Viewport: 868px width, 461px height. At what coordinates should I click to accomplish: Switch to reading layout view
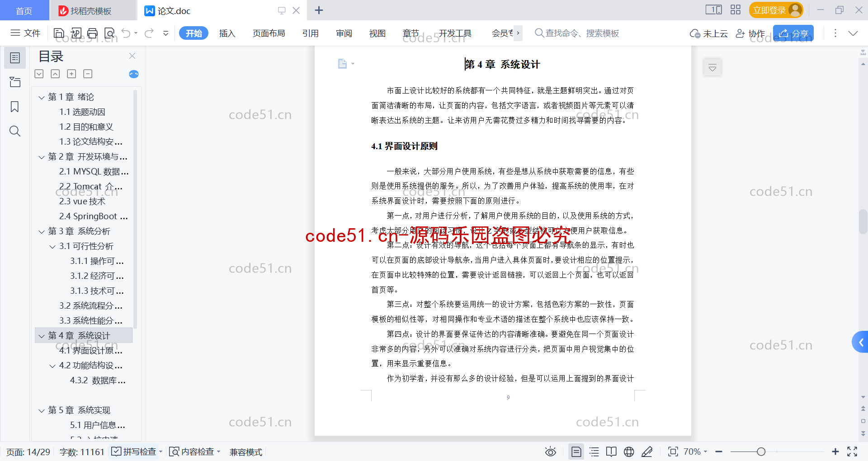[x=611, y=452]
